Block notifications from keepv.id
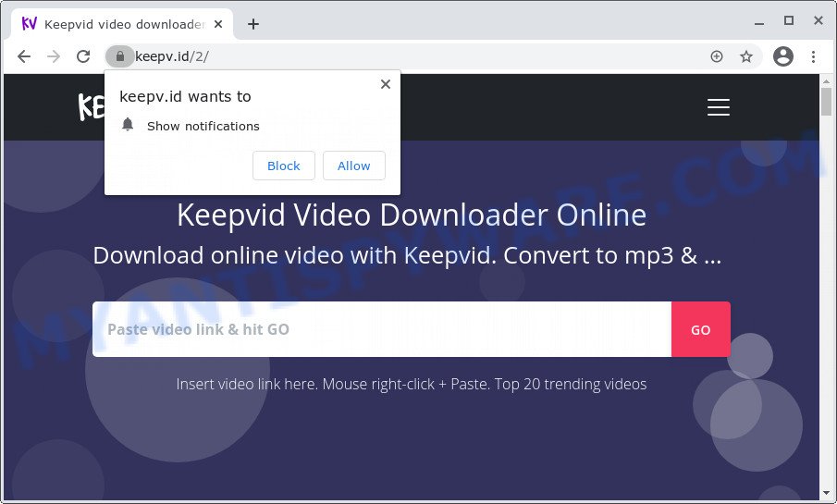 [283, 166]
